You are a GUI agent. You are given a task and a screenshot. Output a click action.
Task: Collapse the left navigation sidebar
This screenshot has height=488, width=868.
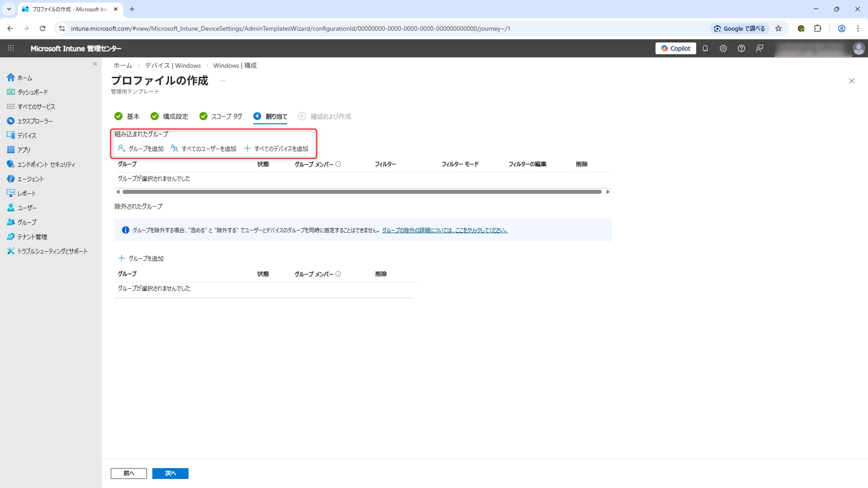coord(95,64)
